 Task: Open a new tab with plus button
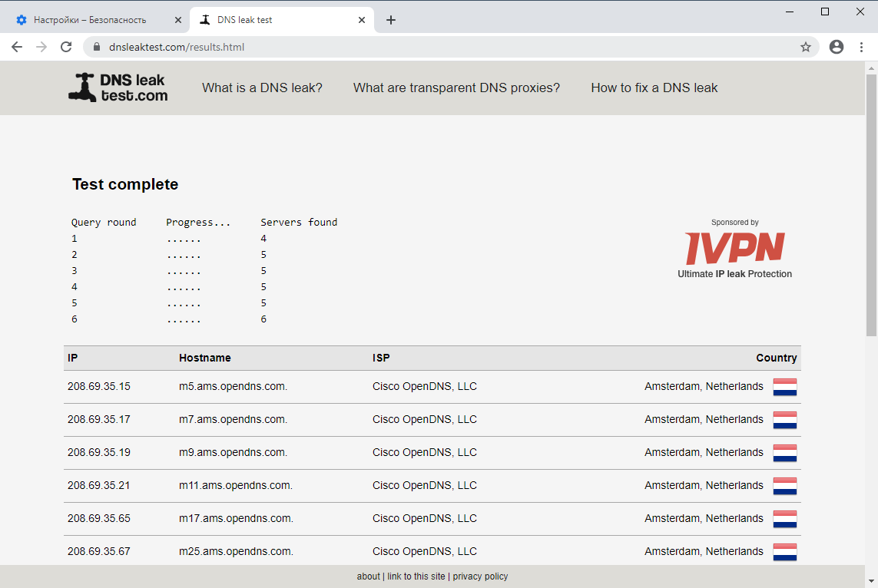click(x=391, y=20)
